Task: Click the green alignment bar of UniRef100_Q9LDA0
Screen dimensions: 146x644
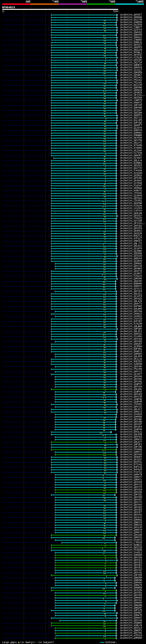Action: click(84, 389)
